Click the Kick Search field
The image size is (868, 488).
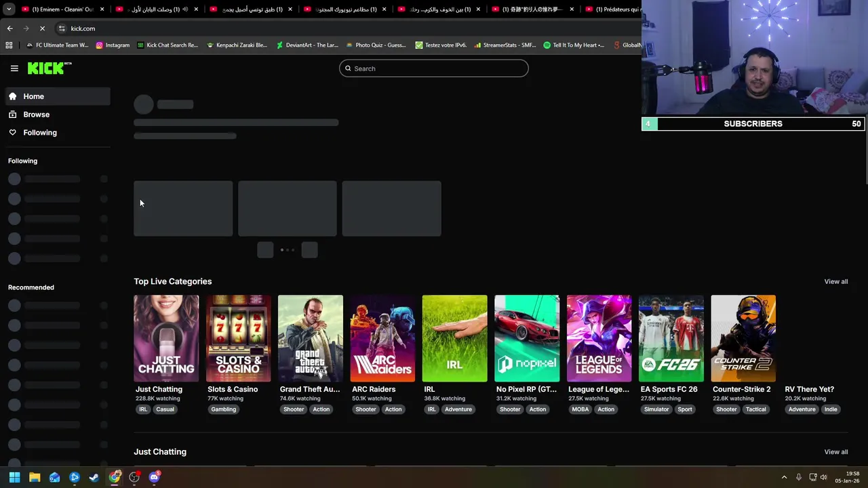pyautogui.click(x=434, y=68)
